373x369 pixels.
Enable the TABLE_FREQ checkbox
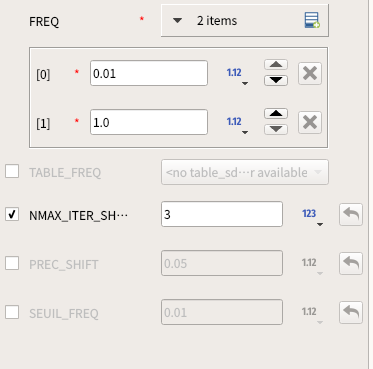12,171
